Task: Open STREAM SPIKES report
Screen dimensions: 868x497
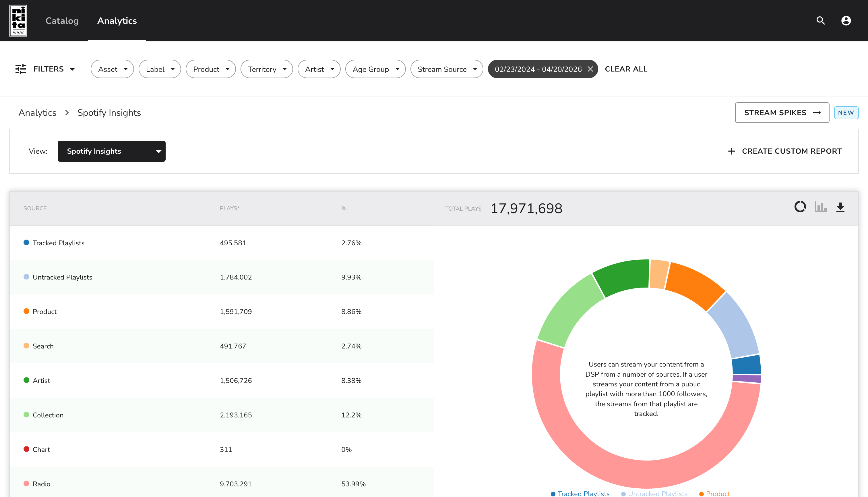Action: click(782, 113)
